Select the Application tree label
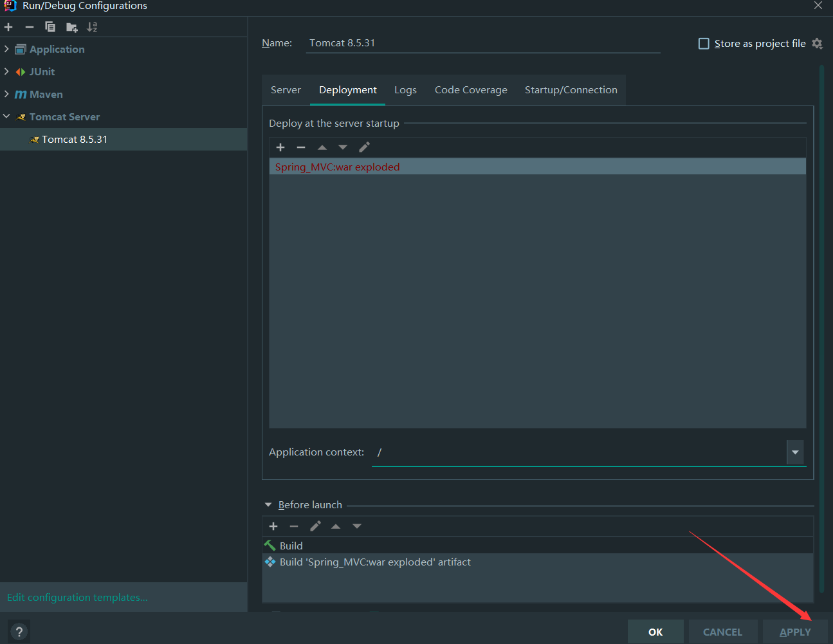 [x=57, y=49]
